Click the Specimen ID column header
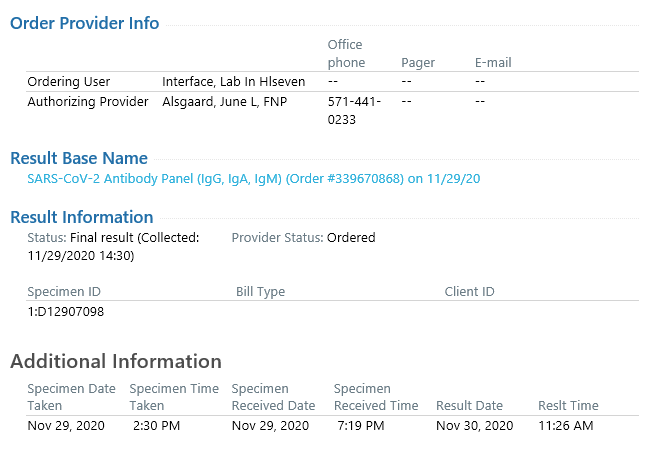This screenshot has width=657, height=449. (64, 292)
